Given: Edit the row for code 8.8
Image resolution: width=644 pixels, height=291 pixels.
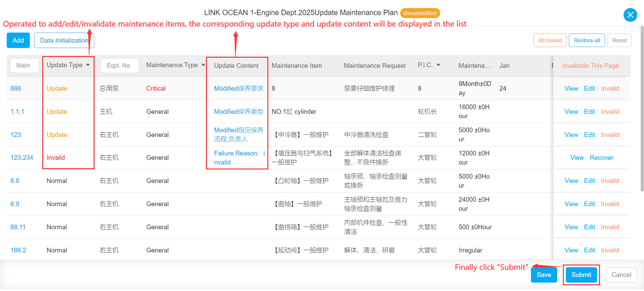Looking at the screenshot, I should (x=589, y=181).
